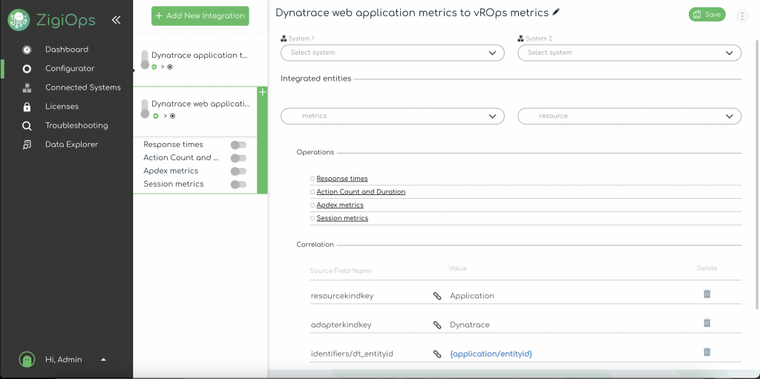Open the Action Count and Duration link
The width and height of the screenshot is (760, 379).
[361, 192]
